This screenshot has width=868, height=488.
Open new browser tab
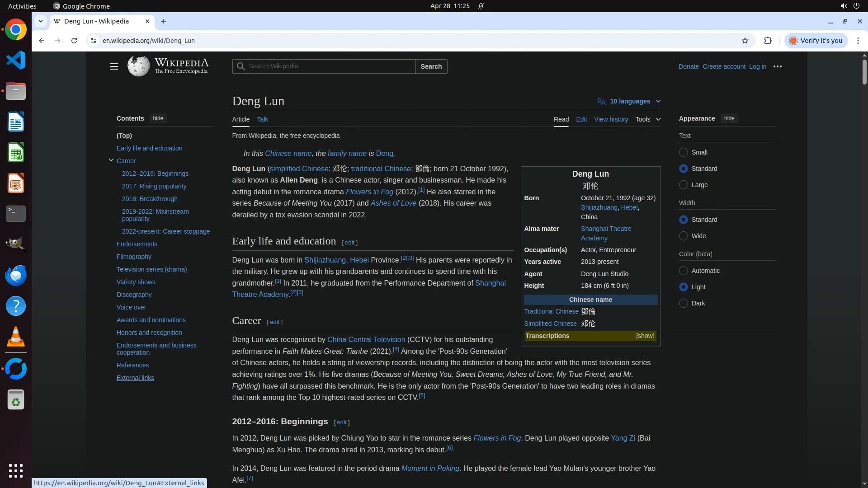164,21
